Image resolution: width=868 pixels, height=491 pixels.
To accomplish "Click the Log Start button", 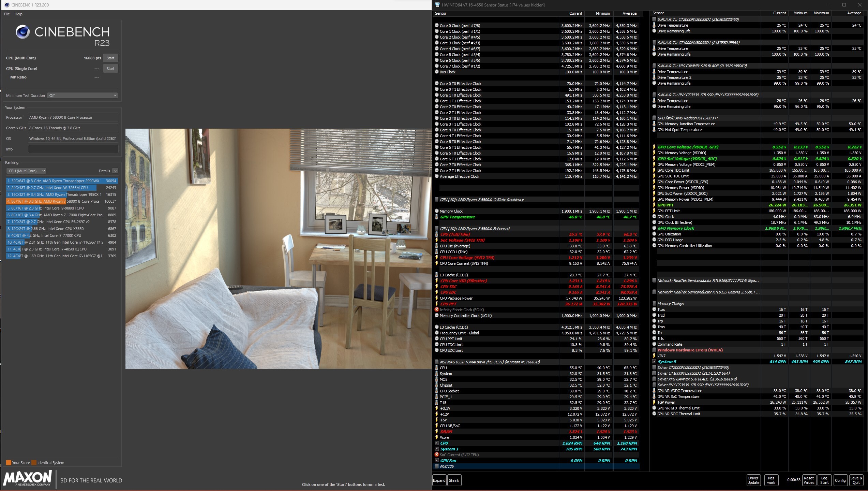I will [x=824, y=480].
